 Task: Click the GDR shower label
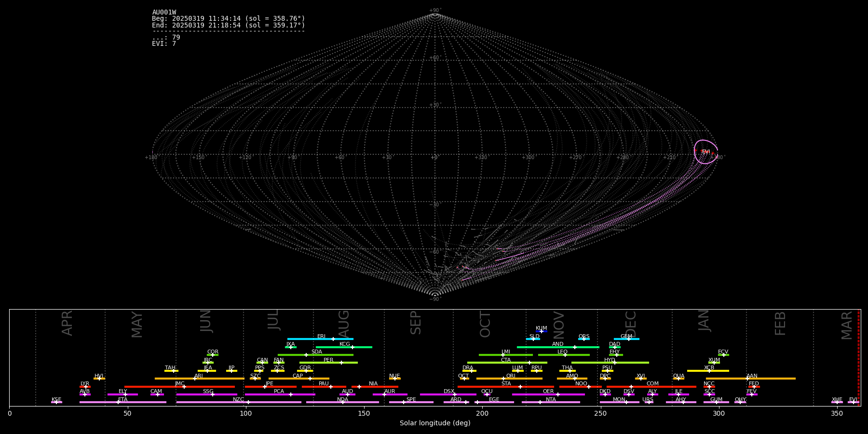pyautogui.click(x=305, y=368)
